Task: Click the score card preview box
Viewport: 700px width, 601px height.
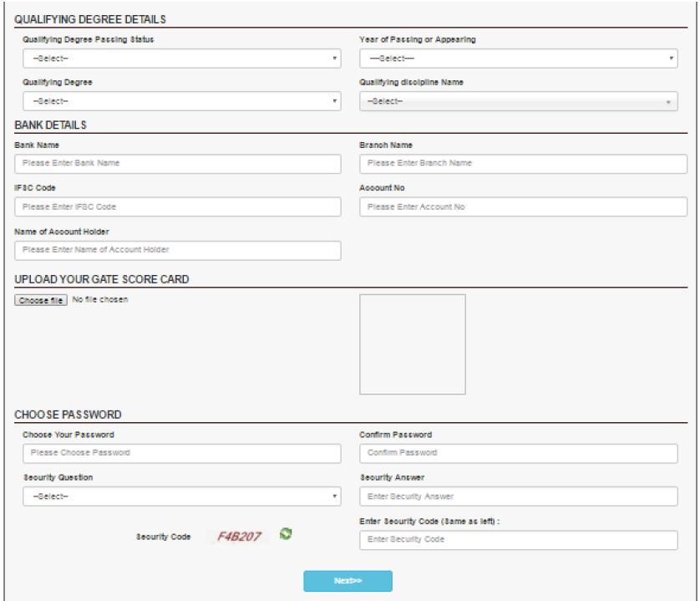Action: pos(412,344)
